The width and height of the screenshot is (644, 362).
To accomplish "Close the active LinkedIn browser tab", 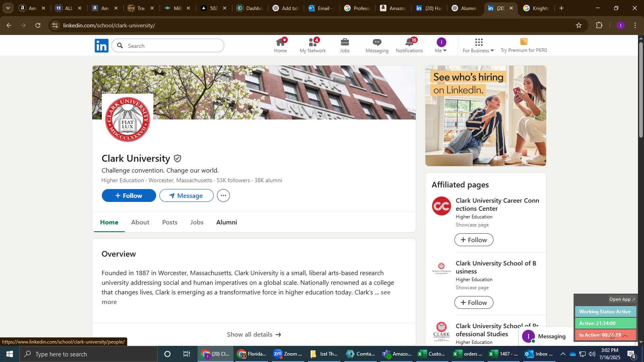I will coord(511,8).
